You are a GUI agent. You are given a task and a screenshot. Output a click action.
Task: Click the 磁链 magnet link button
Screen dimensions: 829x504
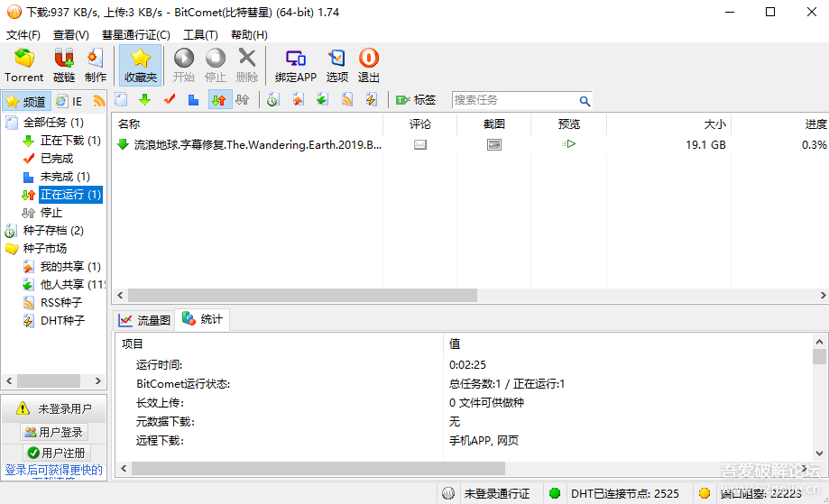pyautogui.click(x=64, y=66)
